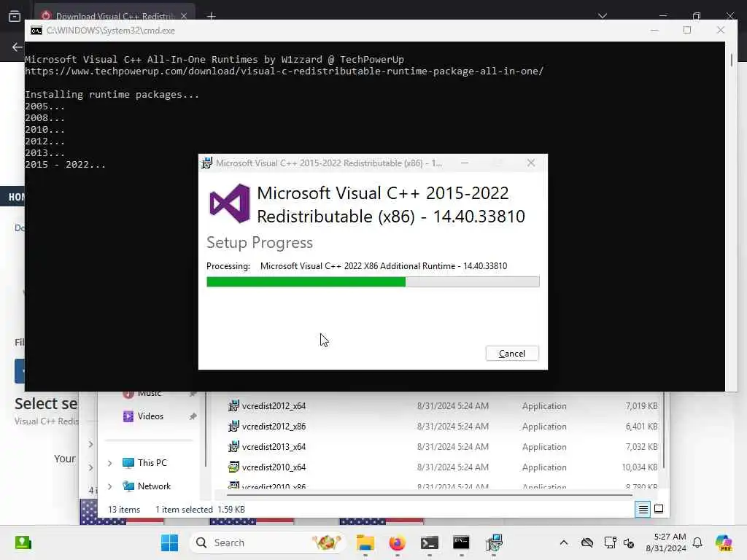Screen dimensions: 747x560
Task: Expand This PC in navigation pane
Action: click(110, 463)
